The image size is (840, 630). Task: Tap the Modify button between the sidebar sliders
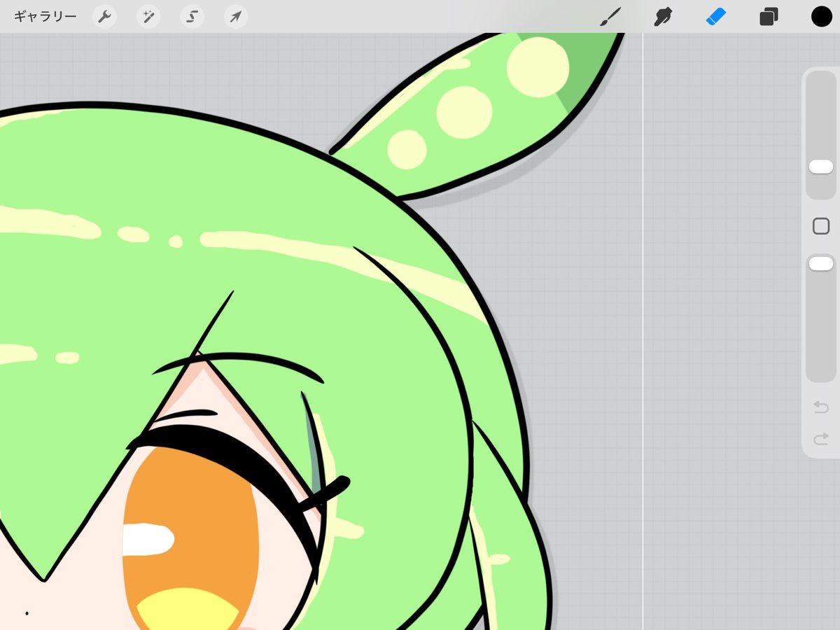click(x=820, y=226)
